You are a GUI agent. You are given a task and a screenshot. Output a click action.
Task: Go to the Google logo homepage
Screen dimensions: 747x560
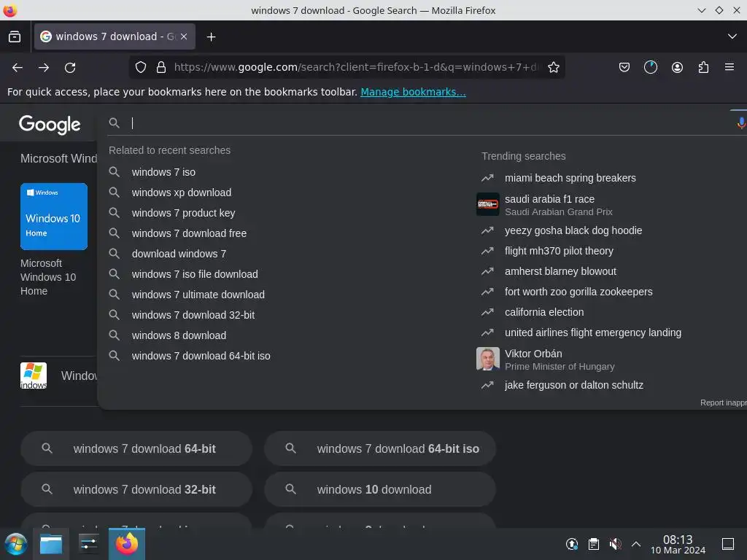pyautogui.click(x=50, y=125)
